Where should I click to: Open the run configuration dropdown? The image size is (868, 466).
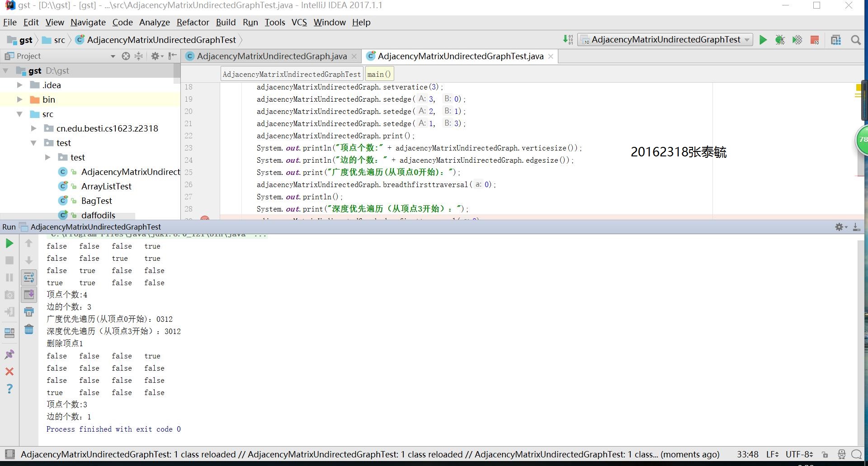tap(665, 40)
